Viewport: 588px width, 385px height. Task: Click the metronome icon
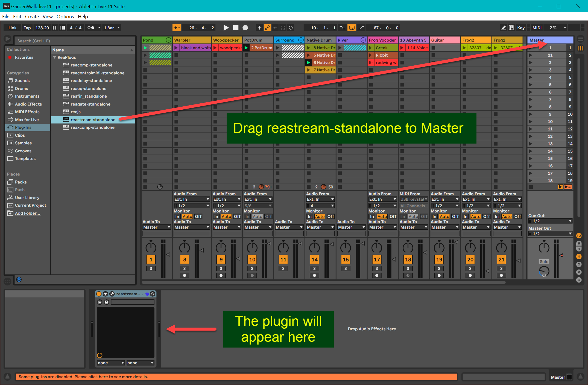91,28
